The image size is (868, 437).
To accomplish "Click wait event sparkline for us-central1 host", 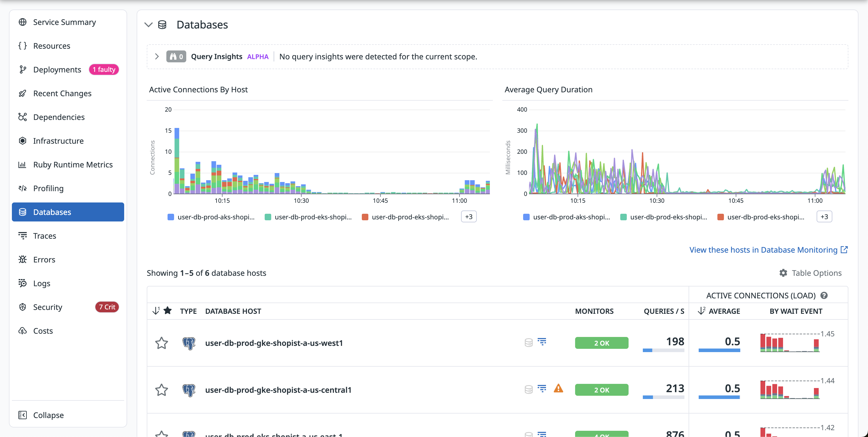I will pos(790,389).
